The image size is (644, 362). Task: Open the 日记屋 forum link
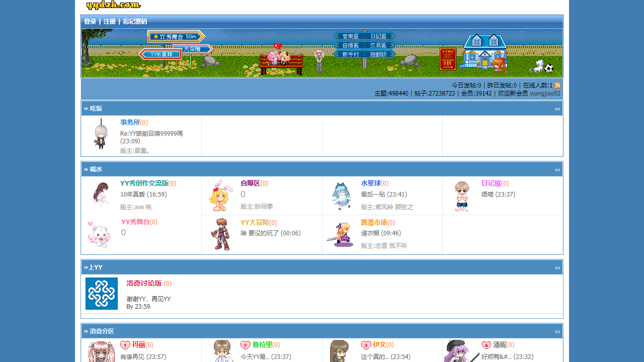pos(491,183)
